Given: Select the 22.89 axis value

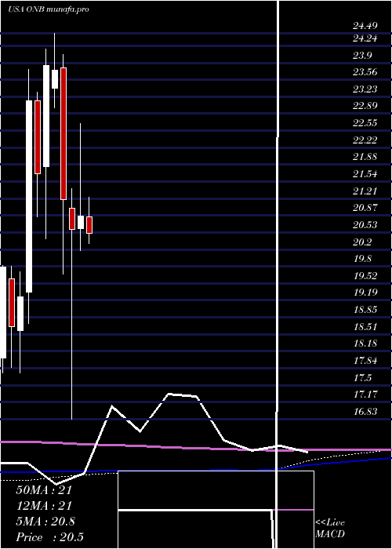Looking at the screenshot, I should [x=365, y=106].
